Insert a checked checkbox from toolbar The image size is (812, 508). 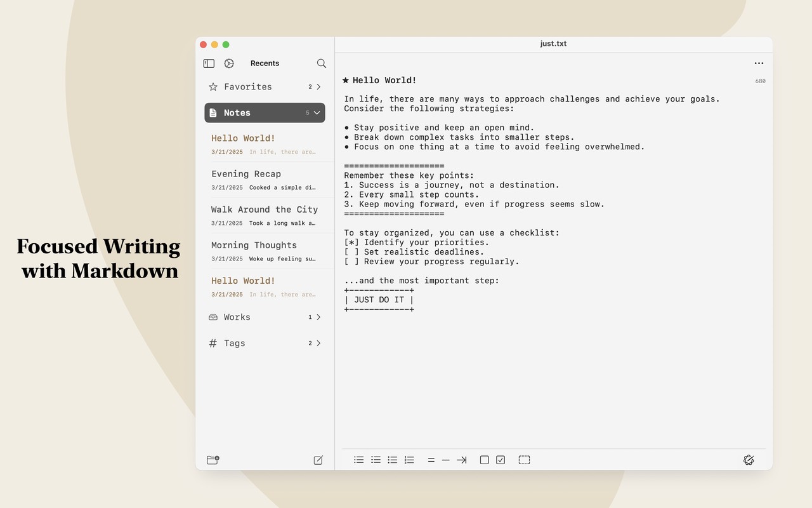point(501,460)
